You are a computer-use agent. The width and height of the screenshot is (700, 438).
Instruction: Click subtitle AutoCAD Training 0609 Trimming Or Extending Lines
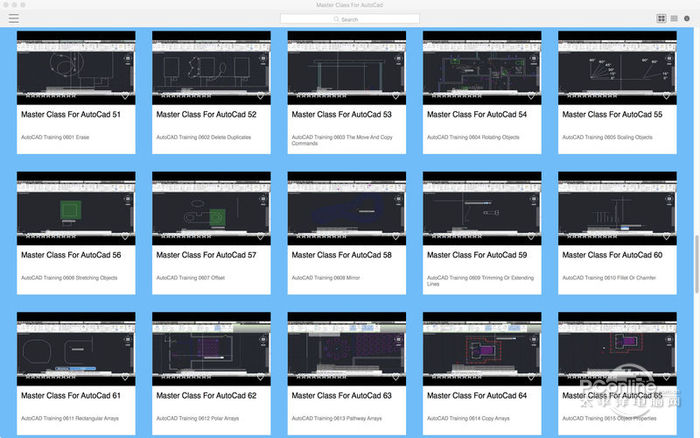coord(480,281)
